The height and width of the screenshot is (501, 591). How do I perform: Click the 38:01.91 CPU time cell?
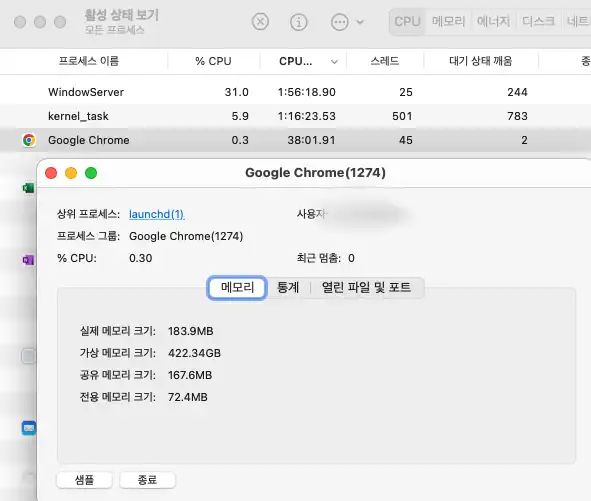pyautogui.click(x=311, y=140)
